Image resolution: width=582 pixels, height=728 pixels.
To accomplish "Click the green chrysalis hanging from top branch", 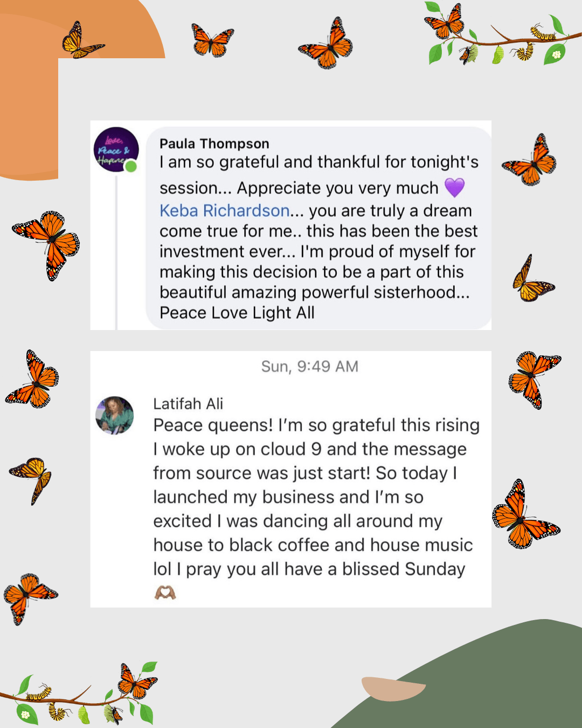I will [x=498, y=54].
